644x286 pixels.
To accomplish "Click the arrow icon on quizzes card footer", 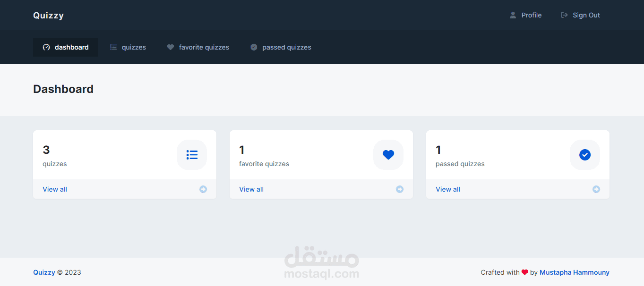I will point(203,189).
